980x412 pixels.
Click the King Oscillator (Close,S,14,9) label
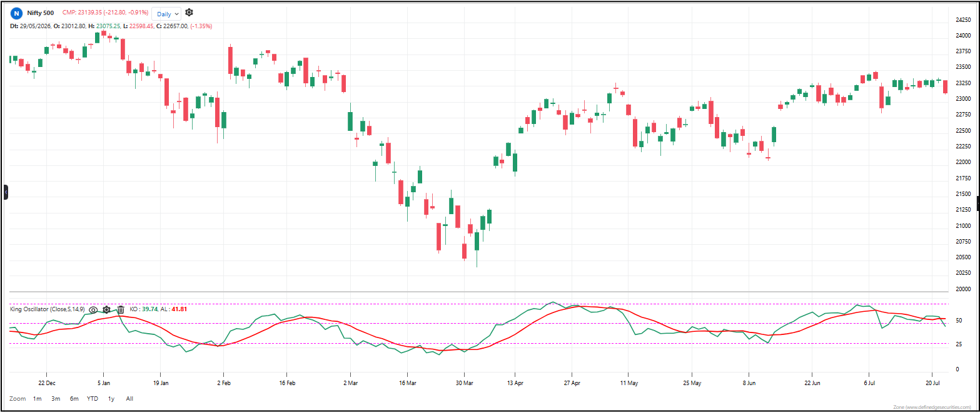[x=48, y=309]
